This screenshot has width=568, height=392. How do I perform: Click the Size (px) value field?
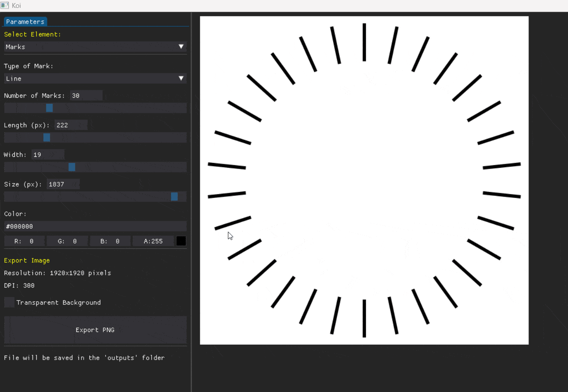point(63,184)
